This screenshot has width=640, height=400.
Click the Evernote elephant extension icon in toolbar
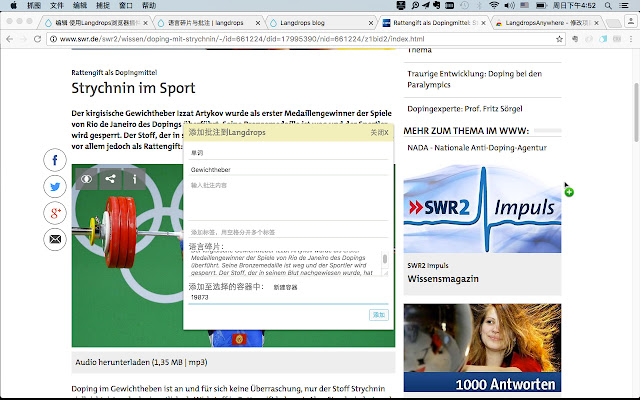tap(575, 39)
